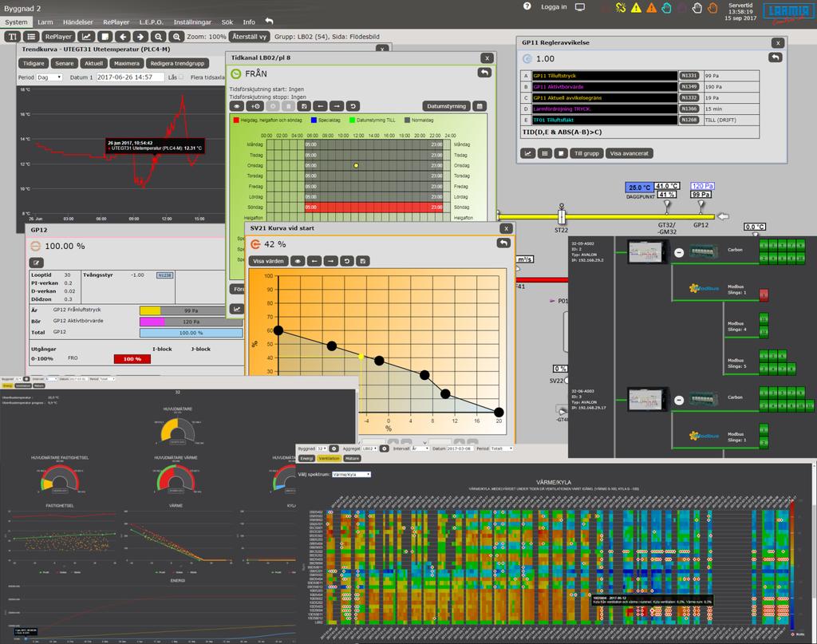Open the Aggregat LB02 dropdown
Image resolution: width=817 pixels, height=644 pixels.
[370, 448]
